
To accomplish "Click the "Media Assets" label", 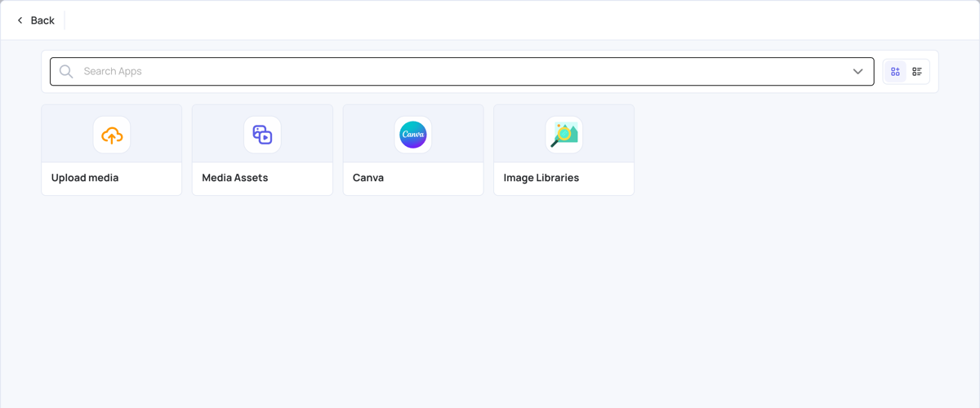I will click(235, 178).
